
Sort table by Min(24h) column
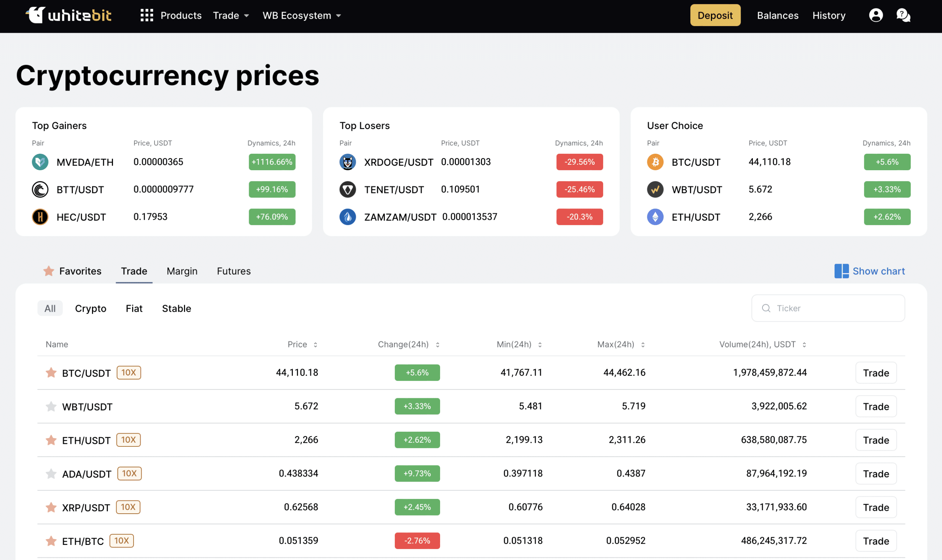coord(519,345)
